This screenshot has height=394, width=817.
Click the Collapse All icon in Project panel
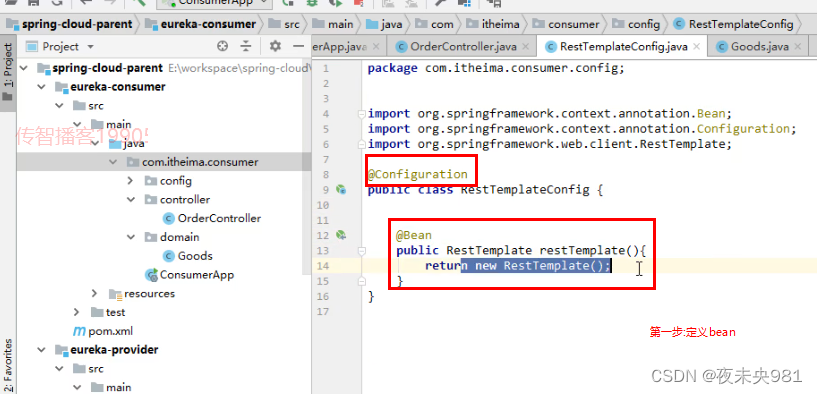coord(246,46)
